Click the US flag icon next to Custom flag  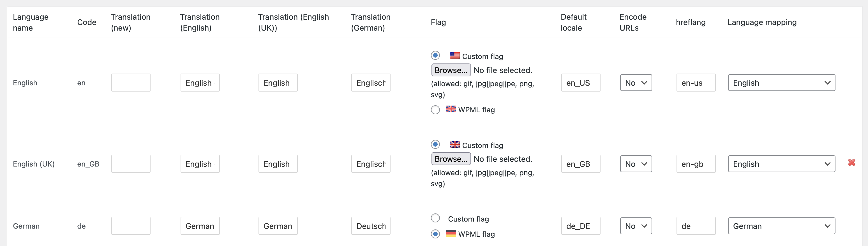[454, 56]
